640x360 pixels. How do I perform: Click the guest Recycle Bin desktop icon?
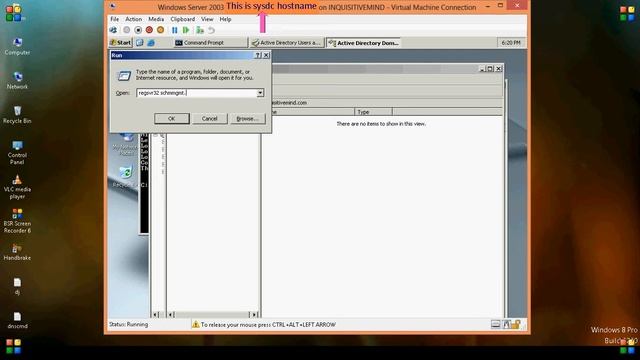(x=126, y=176)
